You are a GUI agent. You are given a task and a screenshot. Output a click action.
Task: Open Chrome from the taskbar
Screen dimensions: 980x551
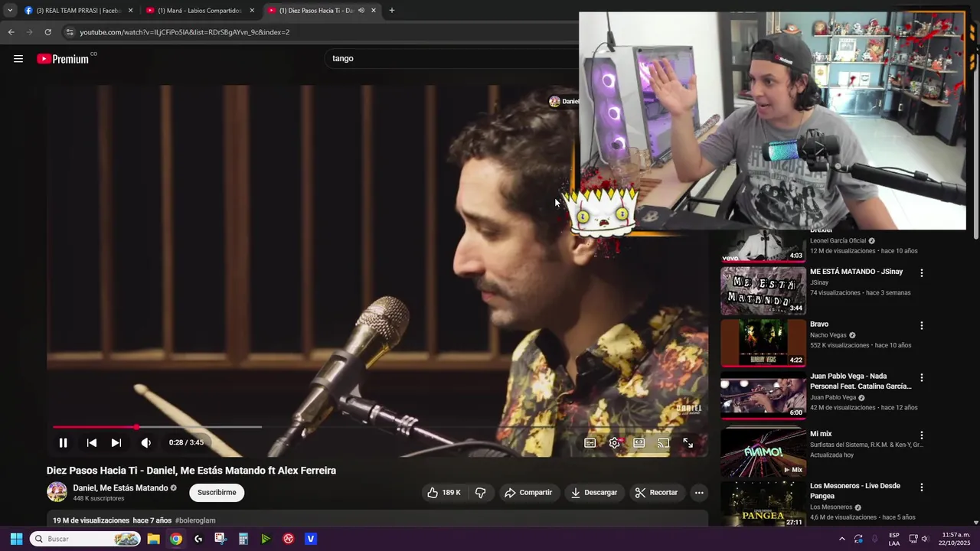point(176,539)
